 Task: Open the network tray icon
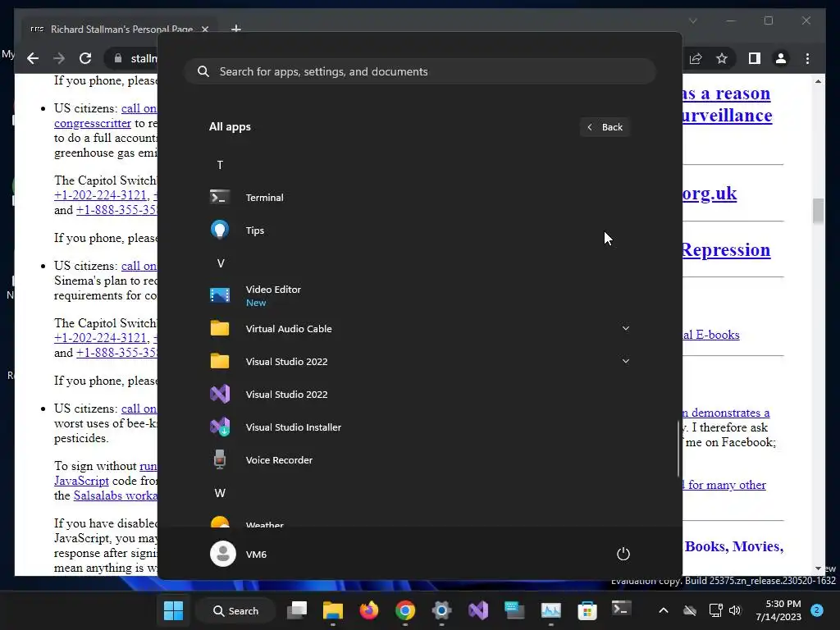click(x=715, y=610)
